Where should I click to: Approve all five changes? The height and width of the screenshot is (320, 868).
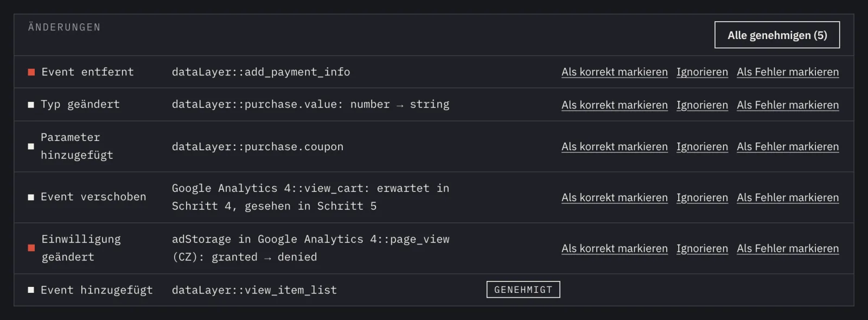(x=777, y=35)
